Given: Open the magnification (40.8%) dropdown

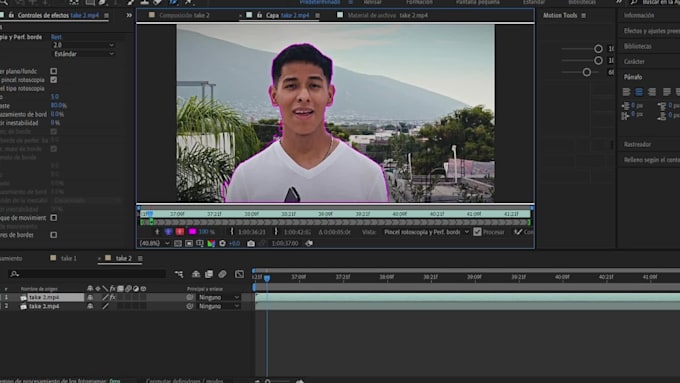Looking at the screenshot, I should (154, 243).
